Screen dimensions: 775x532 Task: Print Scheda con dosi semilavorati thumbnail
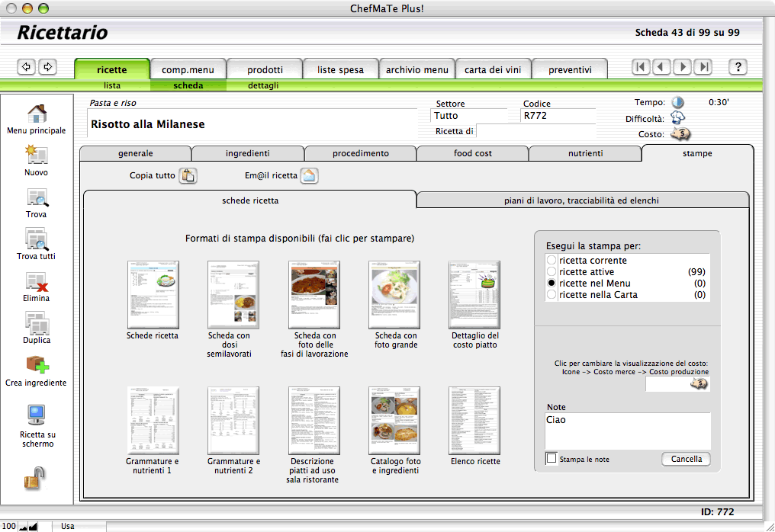(233, 295)
